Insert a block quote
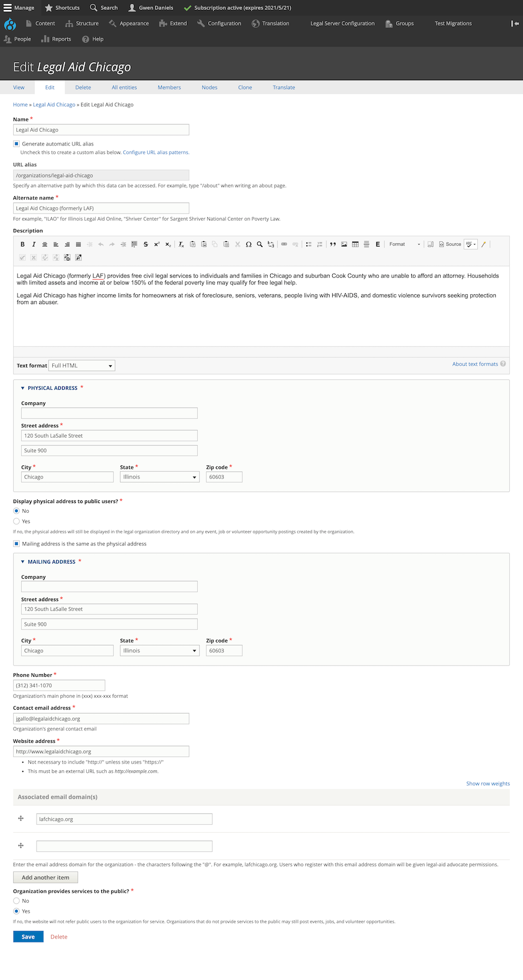Viewport: 523px width, 980px height. [x=333, y=244]
